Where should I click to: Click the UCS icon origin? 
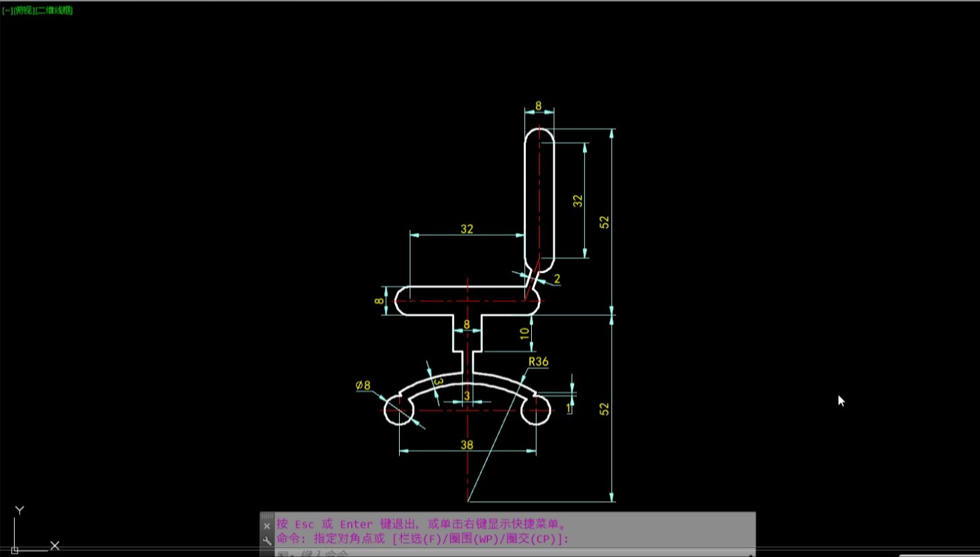tap(14, 550)
